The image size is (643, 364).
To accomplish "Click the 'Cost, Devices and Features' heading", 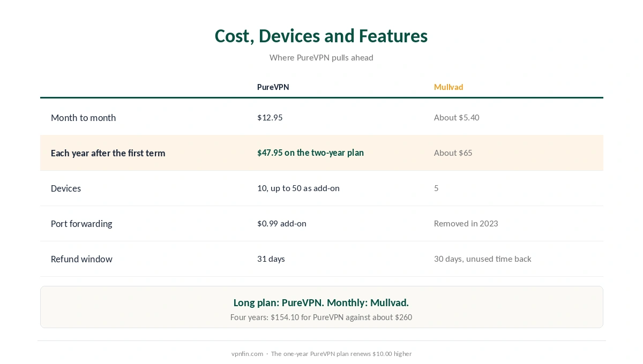I will click(x=321, y=36).
